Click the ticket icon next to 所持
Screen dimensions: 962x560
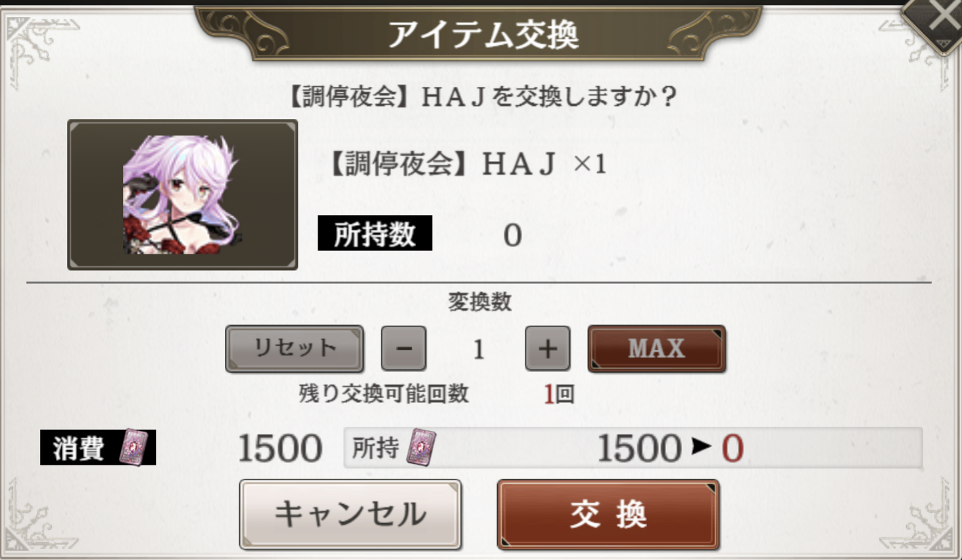point(421,448)
